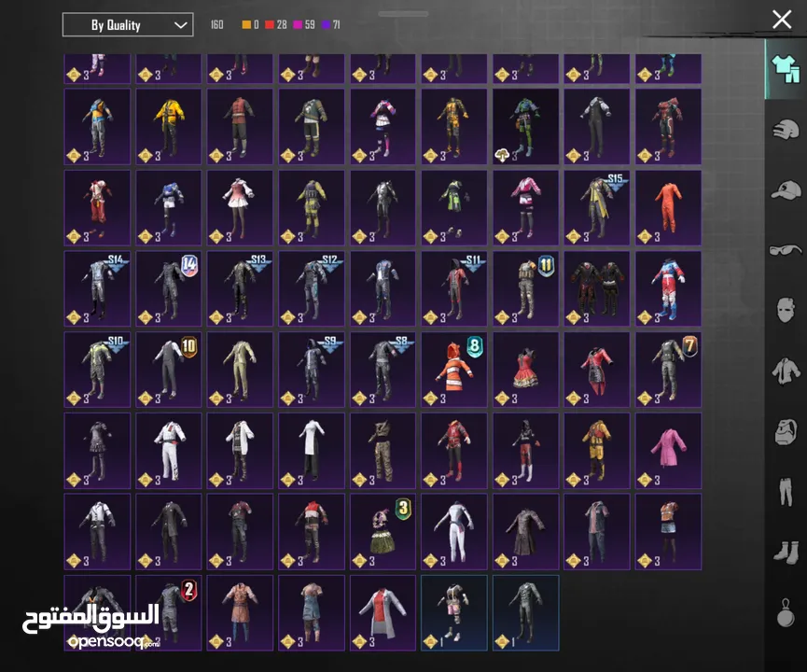Select the orange top with denim skirt
This screenshot has height=672, width=807.
point(668,531)
